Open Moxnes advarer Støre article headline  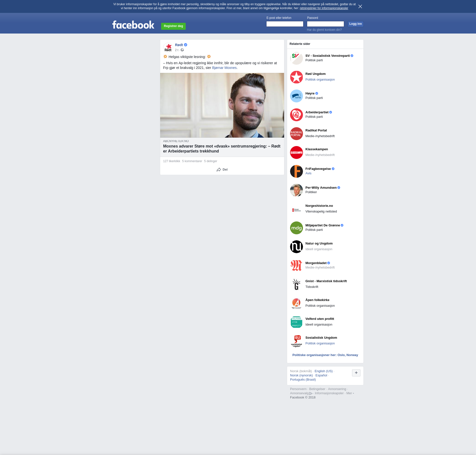(x=222, y=149)
